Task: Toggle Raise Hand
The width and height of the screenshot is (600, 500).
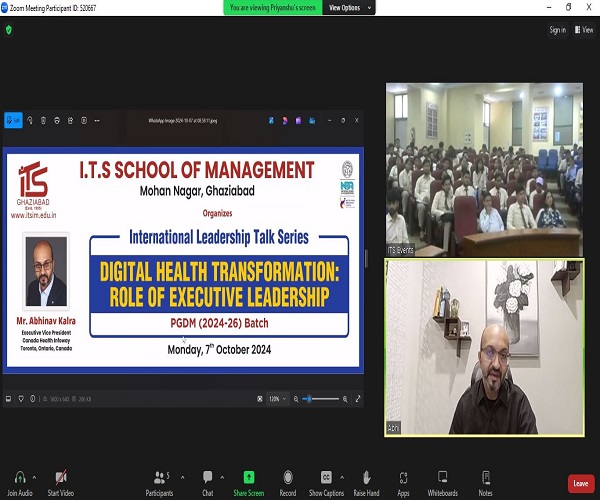Action: tap(366, 483)
